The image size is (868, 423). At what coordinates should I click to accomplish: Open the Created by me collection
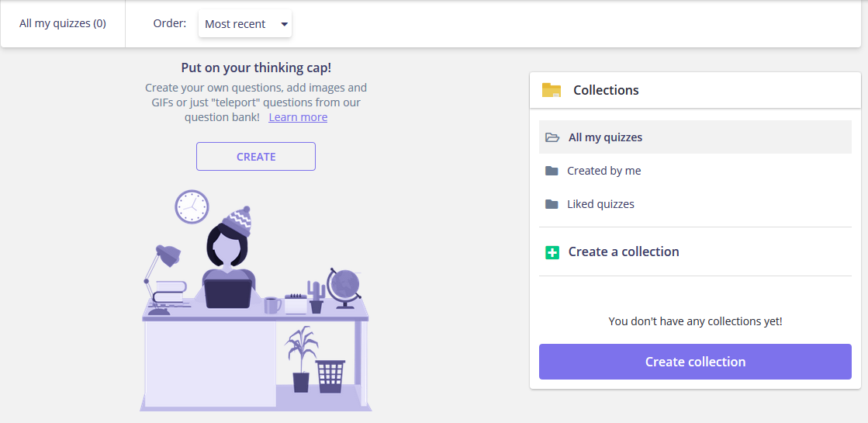(603, 171)
